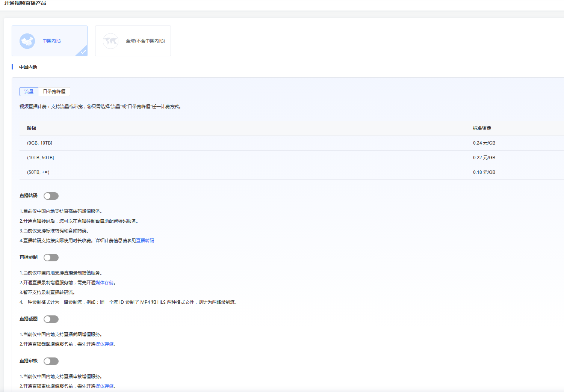Select the (0GB, 10TB] tier row
This screenshot has width=564, height=392.
click(39, 143)
